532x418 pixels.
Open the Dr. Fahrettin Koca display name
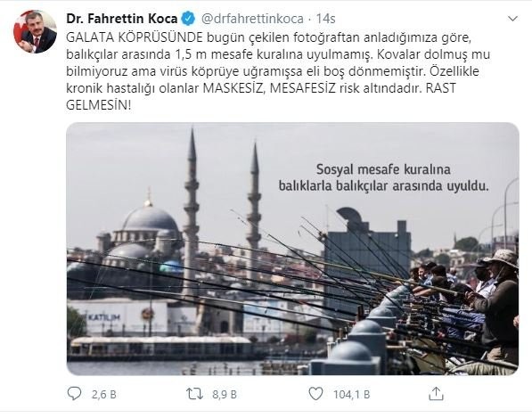(122, 19)
